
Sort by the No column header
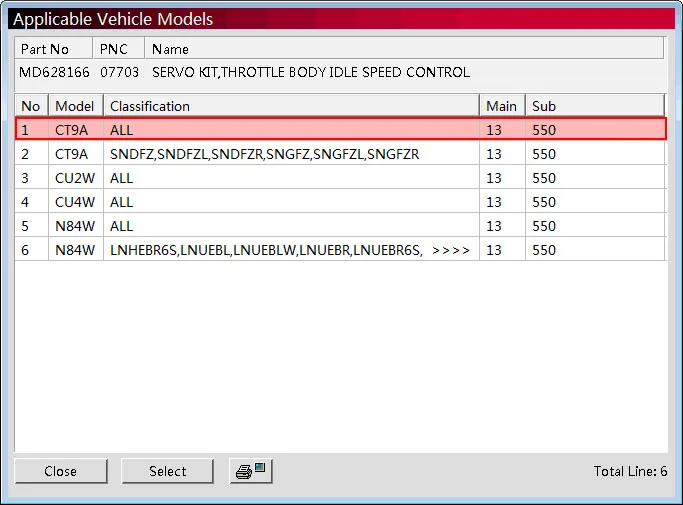pyautogui.click(x=31, y=106)
